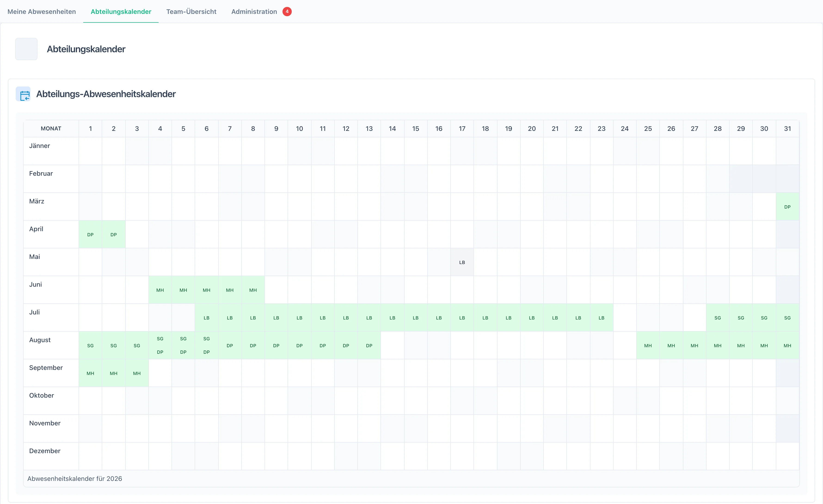Click the SG cell on July 28
823x504 pixels.
[x=718, y=318]
